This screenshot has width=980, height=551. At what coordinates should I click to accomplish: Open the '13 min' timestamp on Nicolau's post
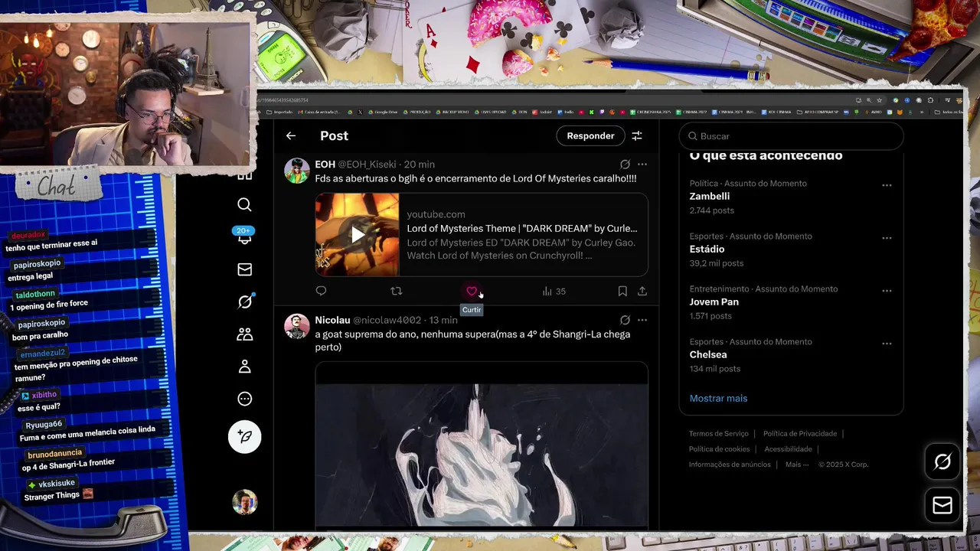pyautogui.click(x=443, y=320)
